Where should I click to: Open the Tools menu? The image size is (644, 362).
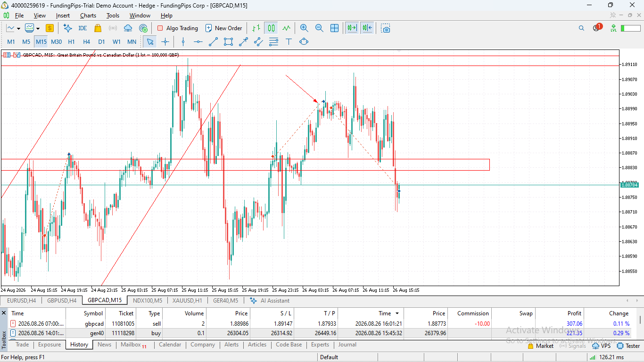point(113,16)
